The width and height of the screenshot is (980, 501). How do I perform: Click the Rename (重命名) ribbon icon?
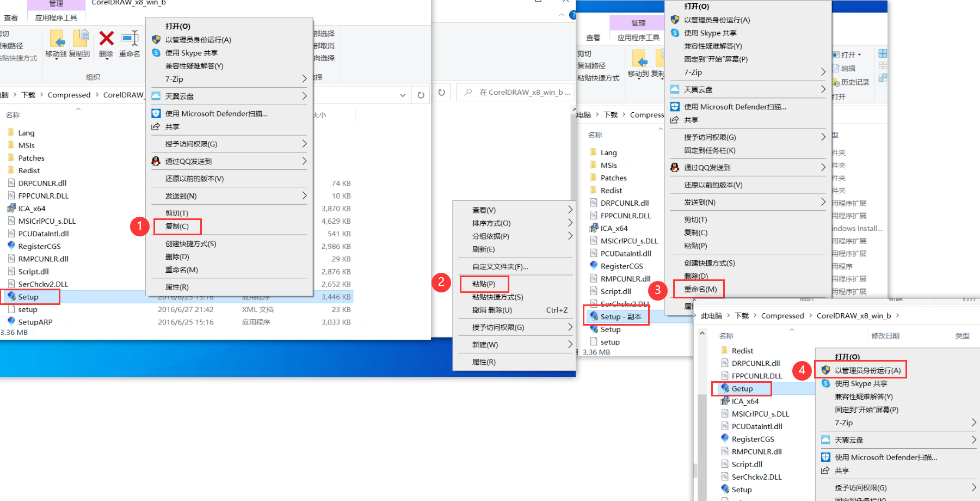click(x=130, y=39)
